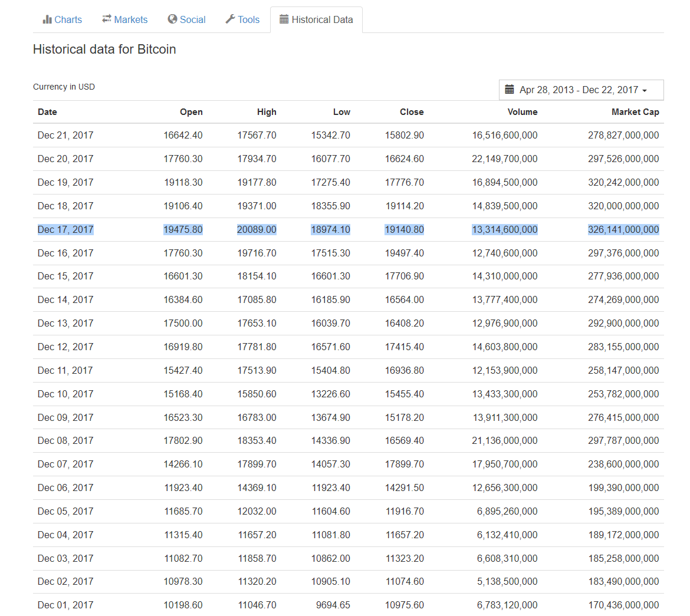Click market cap 274,269,000,000
The width and height of the screenshot is (690, 616).
click(623, 299)
